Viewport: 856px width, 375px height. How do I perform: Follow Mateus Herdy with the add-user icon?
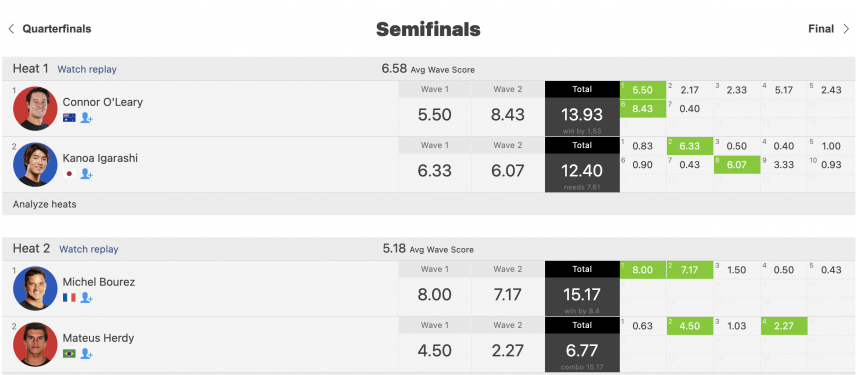click(86, 354)
